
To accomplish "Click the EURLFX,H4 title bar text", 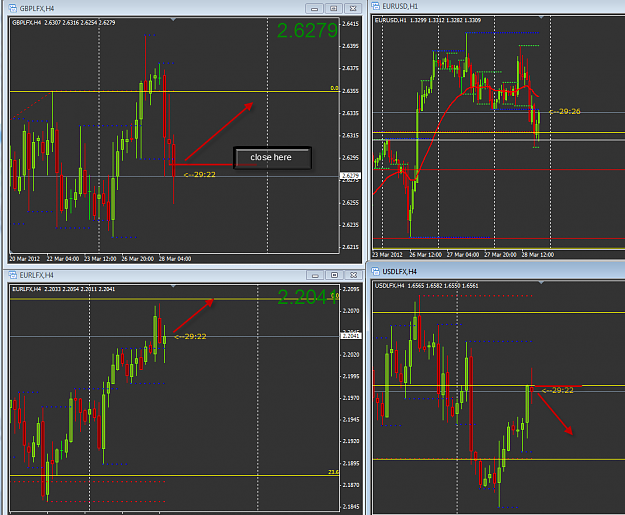I will coord(36,275).
